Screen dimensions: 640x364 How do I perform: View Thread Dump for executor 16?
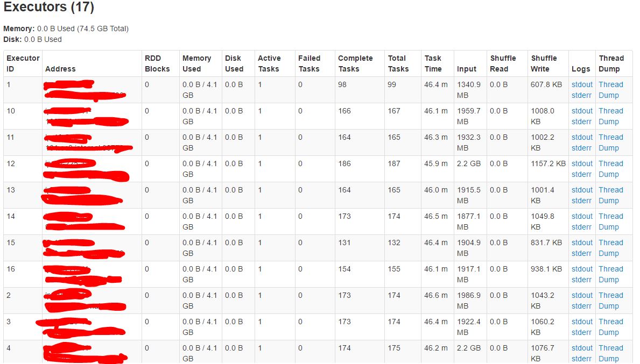pos(611,274)
